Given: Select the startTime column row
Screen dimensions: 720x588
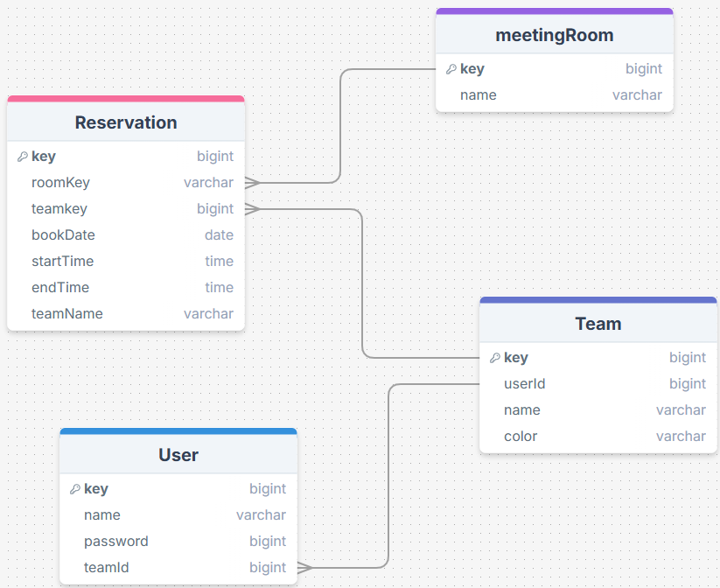Looking at the screenshot, I should pyautogui.click(x=126, y=261).
